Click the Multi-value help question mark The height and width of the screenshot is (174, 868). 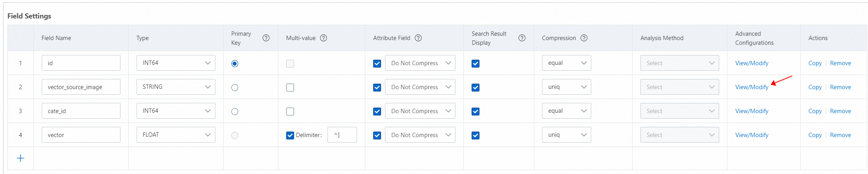324,38
